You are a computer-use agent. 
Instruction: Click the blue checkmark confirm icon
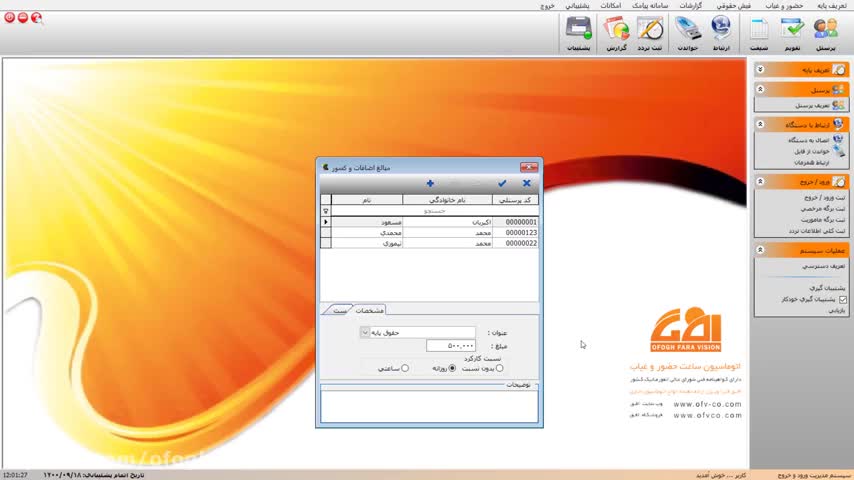pos(502,183)
